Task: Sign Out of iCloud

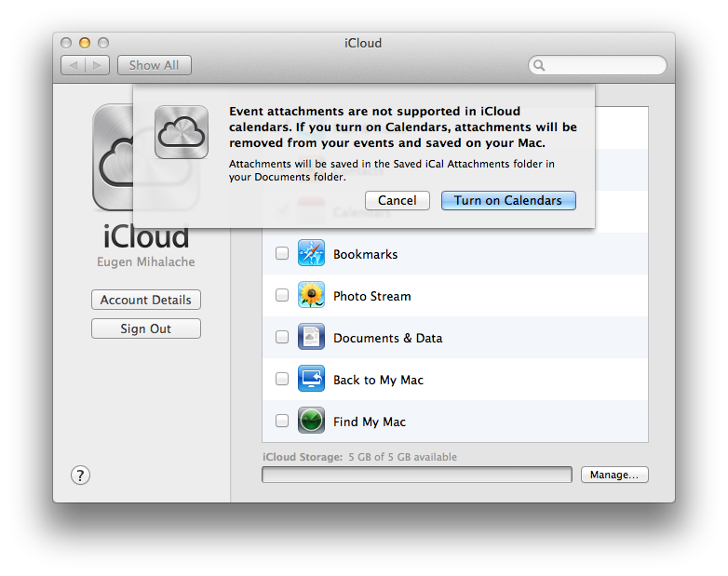Action: pos(146,328)
